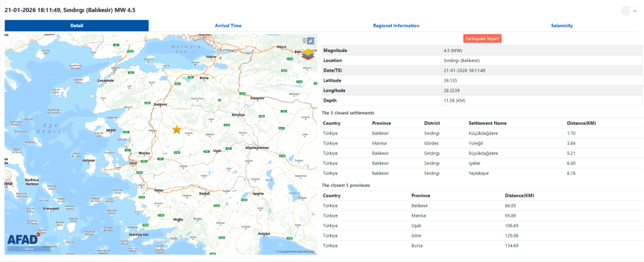Click the AFAD logo on the map
This screenshot has width=644, height=262.
click(24, 239)
